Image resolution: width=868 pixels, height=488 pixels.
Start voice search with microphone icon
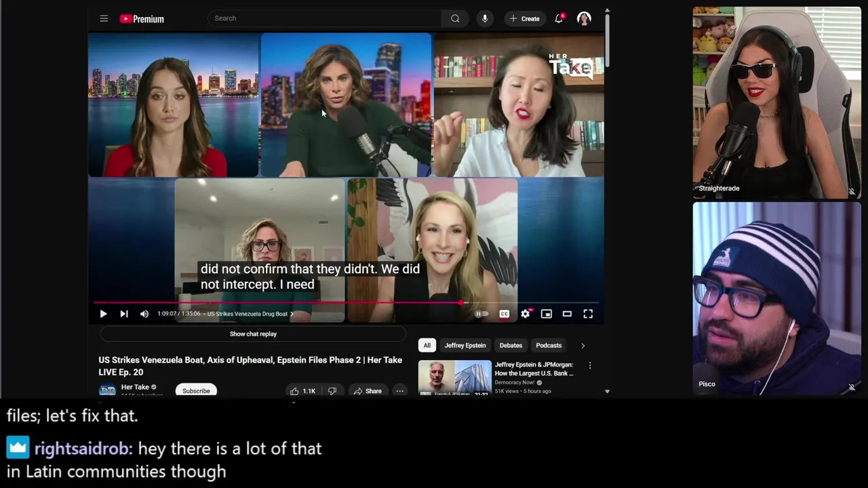tap(485, 18)
